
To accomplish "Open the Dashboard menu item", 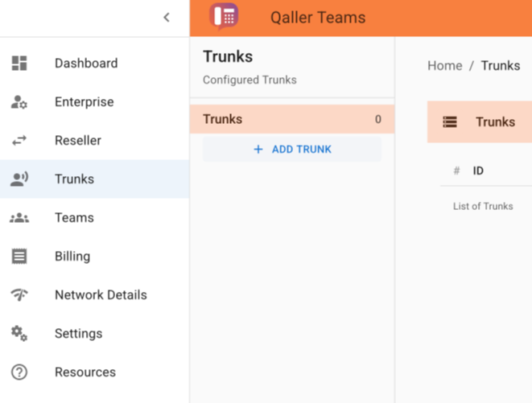I will [x=95, y=63].
